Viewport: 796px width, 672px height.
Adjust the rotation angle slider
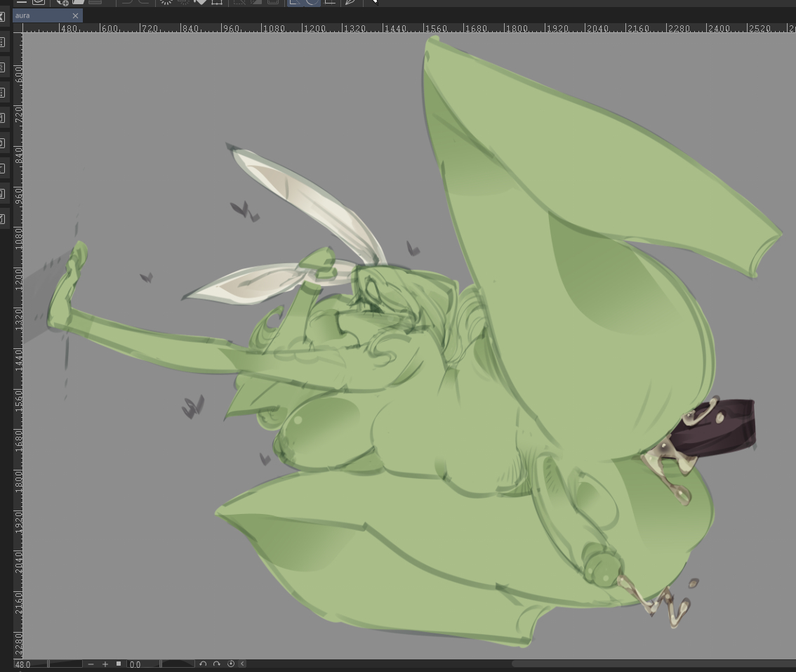pyautogui.click(x=178, y=664)
